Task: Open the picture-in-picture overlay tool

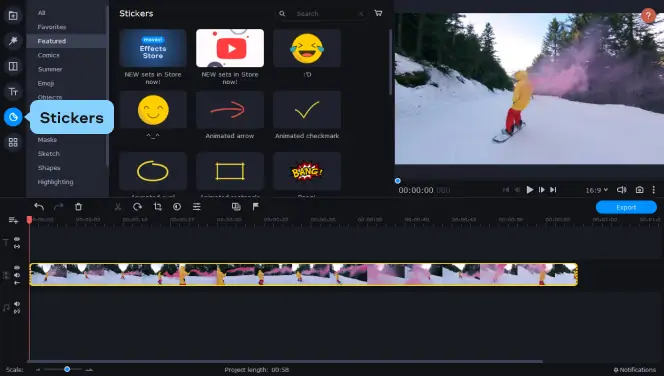Action: 236,207
